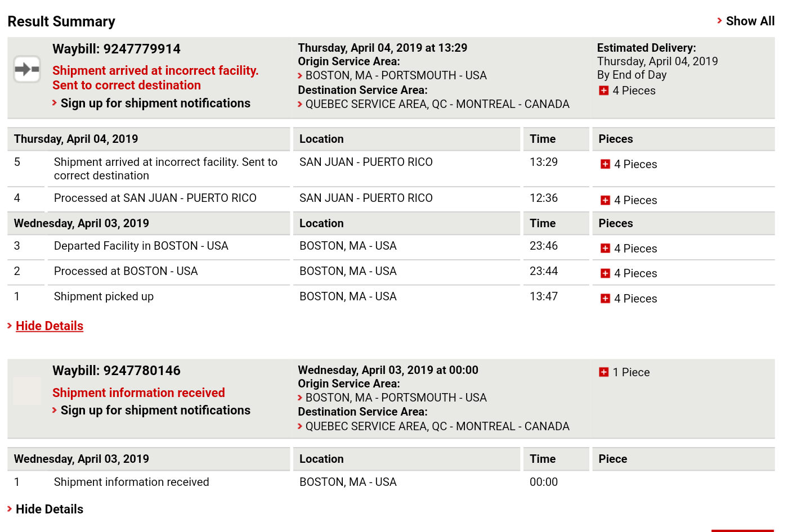Sign up for notifications on waybill 9247779914
This screenshot has width=788, height=532.
155,103
